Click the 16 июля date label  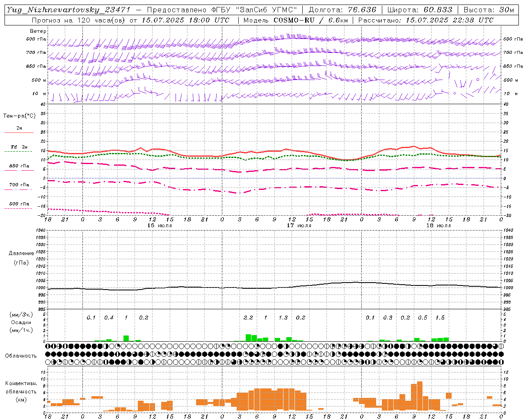point(160,226)
